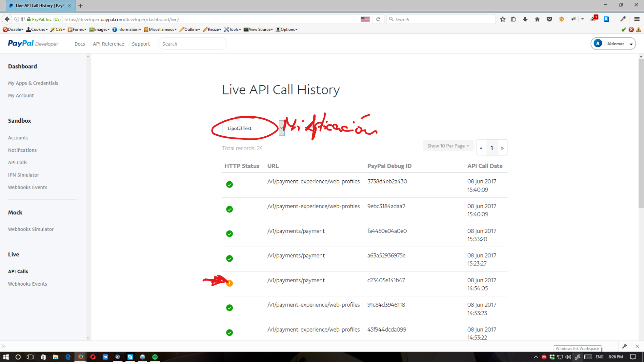Viewport: 644px width, 362px height.
Task: Open the Options toolbar menu
Action: pyautogui.click(x=287, y=30)
